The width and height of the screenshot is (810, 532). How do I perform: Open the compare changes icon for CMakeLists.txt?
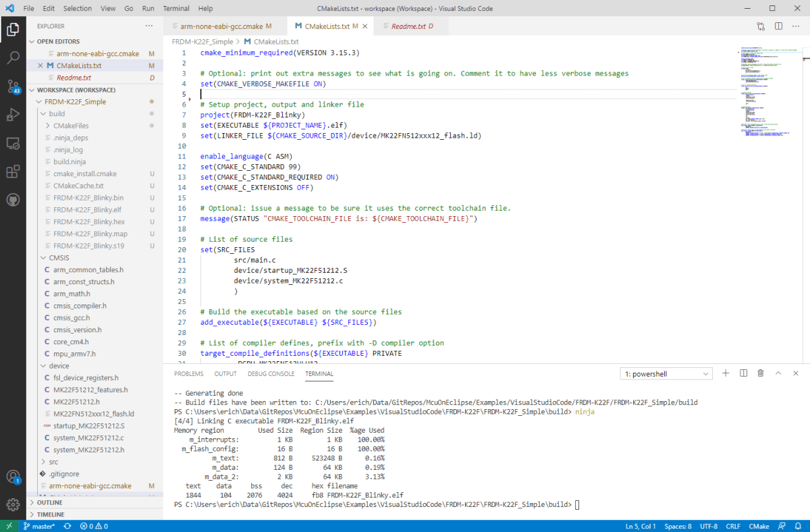pyautogui.click(x=760, y=26)
